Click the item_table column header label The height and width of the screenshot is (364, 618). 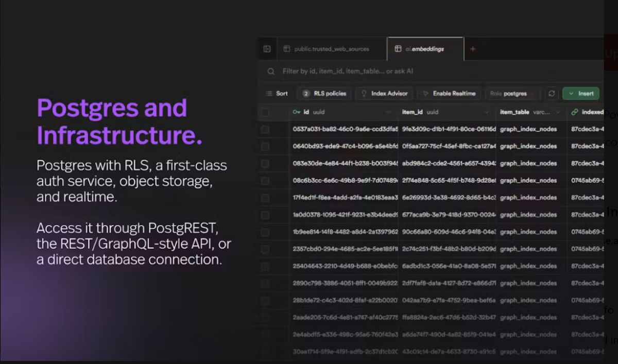point(514,112)
